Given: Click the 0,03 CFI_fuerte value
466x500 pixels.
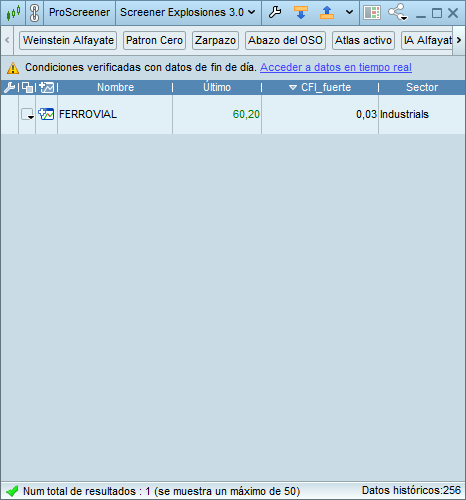Looking at the screenshot, I should (366, 114).
